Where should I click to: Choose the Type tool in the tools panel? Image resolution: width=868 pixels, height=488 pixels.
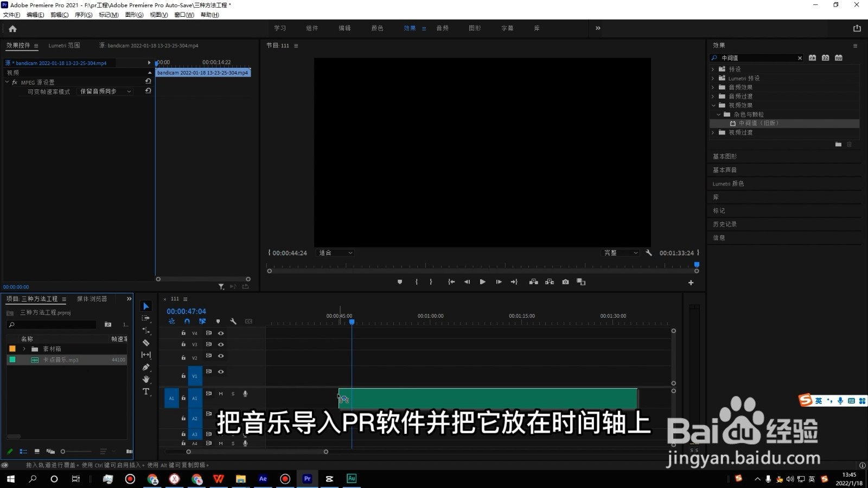145,391
